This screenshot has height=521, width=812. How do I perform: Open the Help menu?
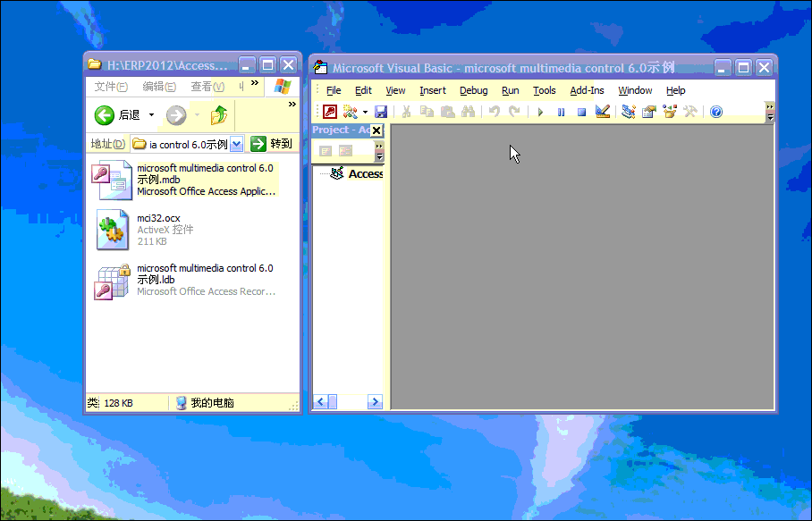(675, 90)
